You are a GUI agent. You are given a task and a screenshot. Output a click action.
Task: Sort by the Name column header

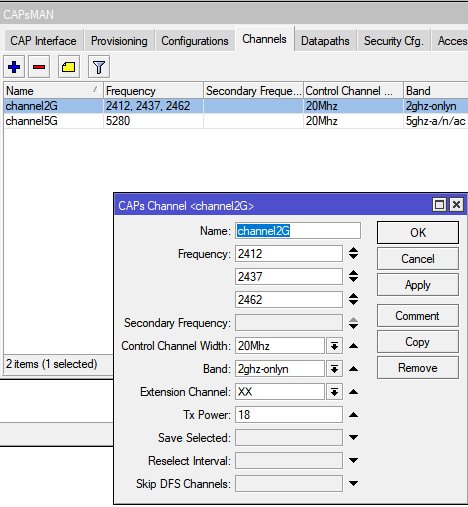click(x=53, y=91)
